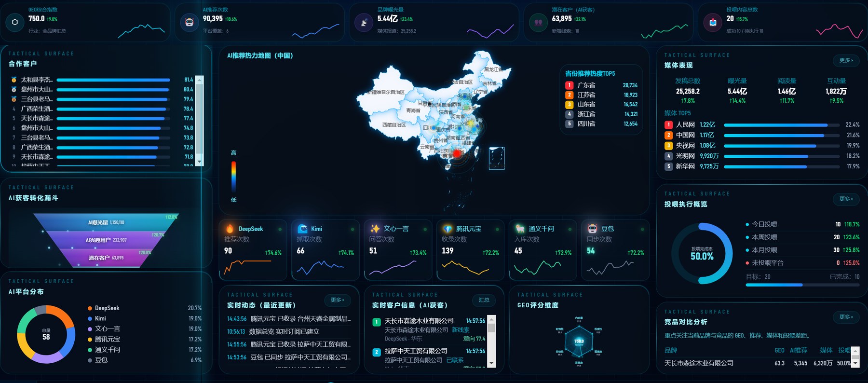This screenshot has width=868, height=383.
Task: Click the 潜在客户 (AI获客) card icon
Action: point(538,22)
